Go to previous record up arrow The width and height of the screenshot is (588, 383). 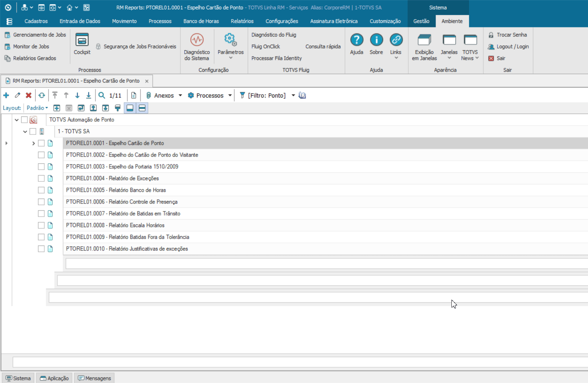click(x=66, y=95)
